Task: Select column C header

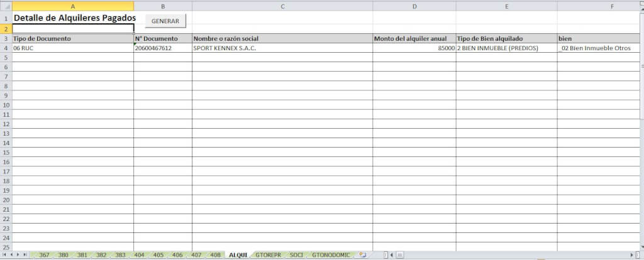Action: (x=282, y=6)
